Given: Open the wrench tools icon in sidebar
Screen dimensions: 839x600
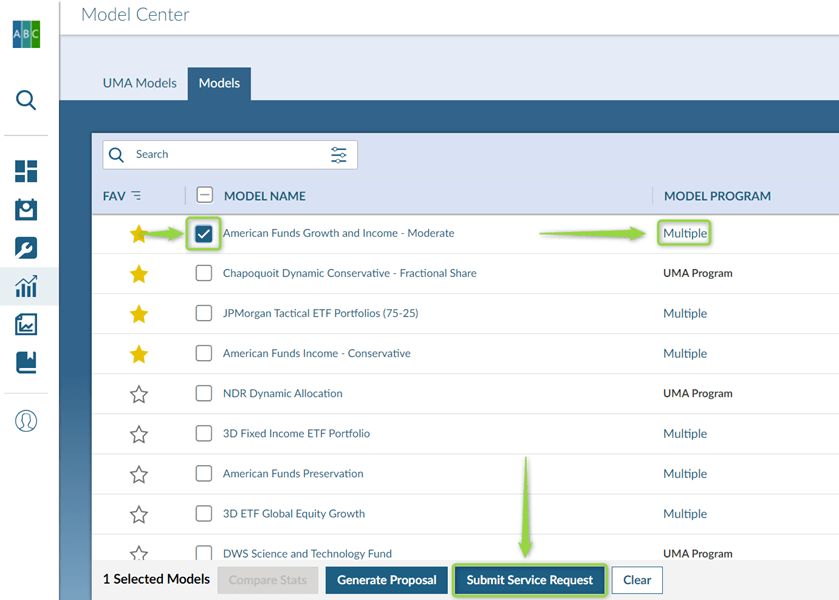Looking at the screenshot, I should [26, 248].
